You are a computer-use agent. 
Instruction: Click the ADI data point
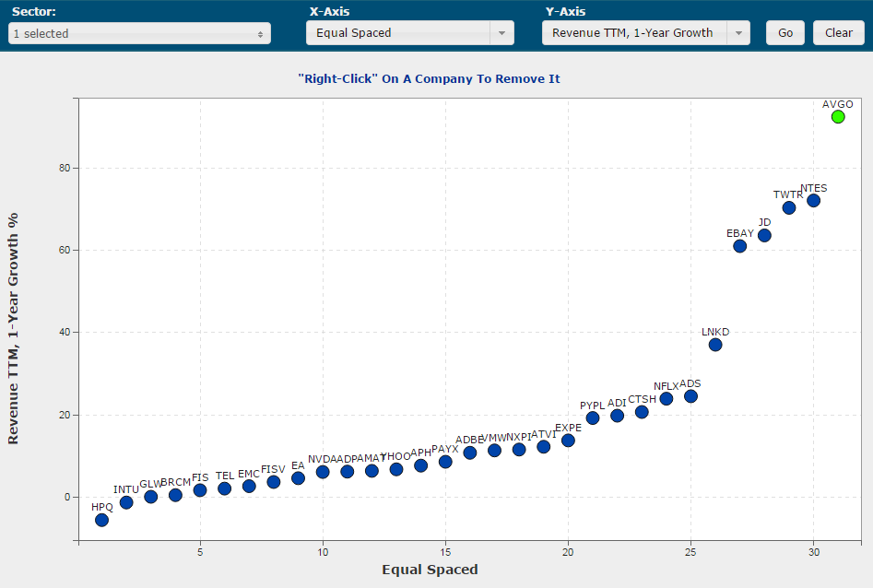click(617, 416)
